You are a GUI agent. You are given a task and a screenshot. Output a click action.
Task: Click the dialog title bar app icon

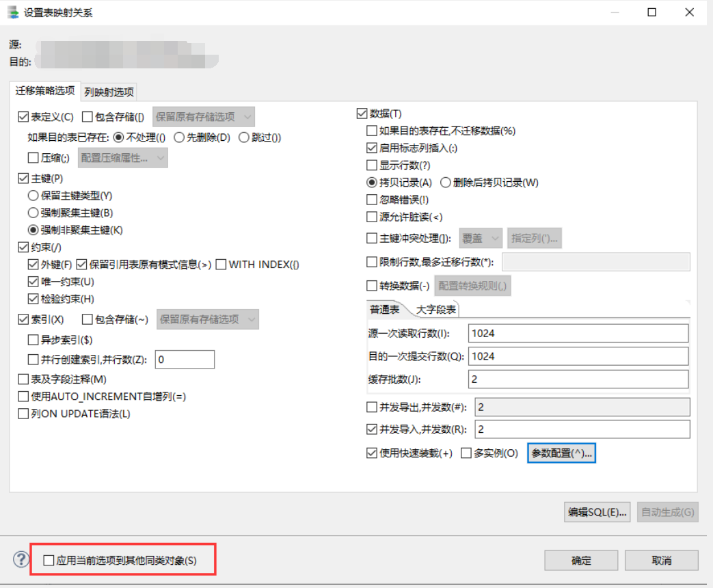pyautogui.click(x=13, y=12)
